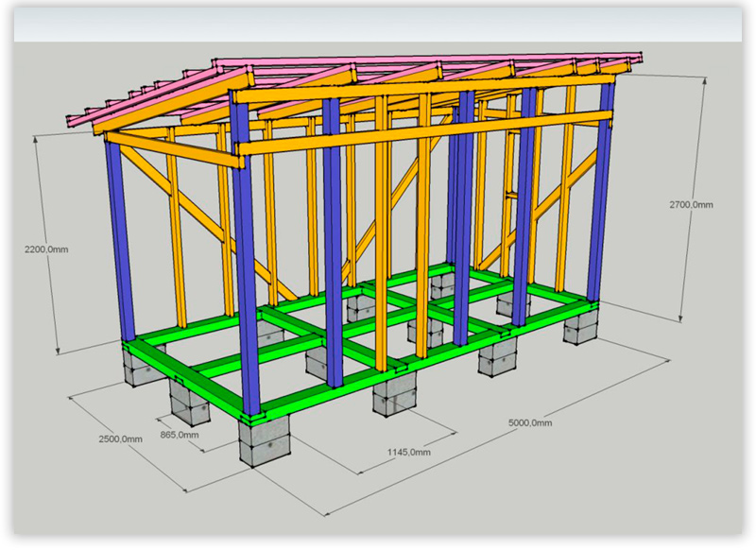Click the empty gray bar above the model
This screenshot has height=550, width=756.
[378, 25]
